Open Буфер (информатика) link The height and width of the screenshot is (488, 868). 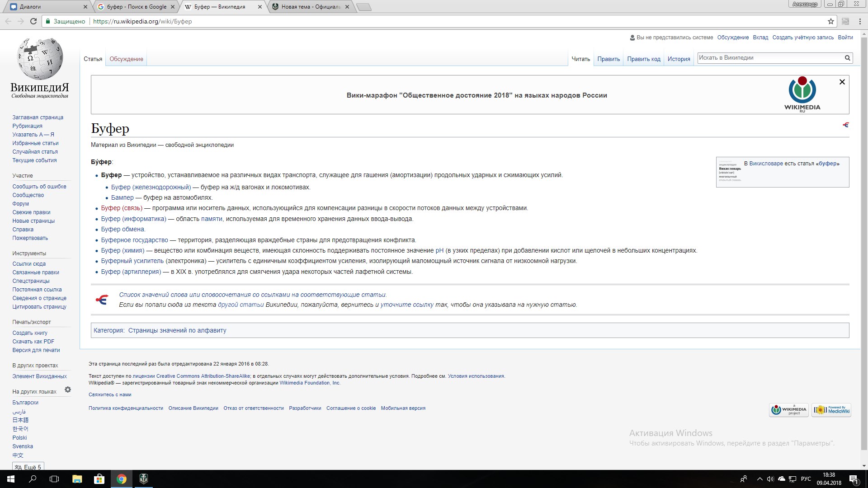(134, 219)
